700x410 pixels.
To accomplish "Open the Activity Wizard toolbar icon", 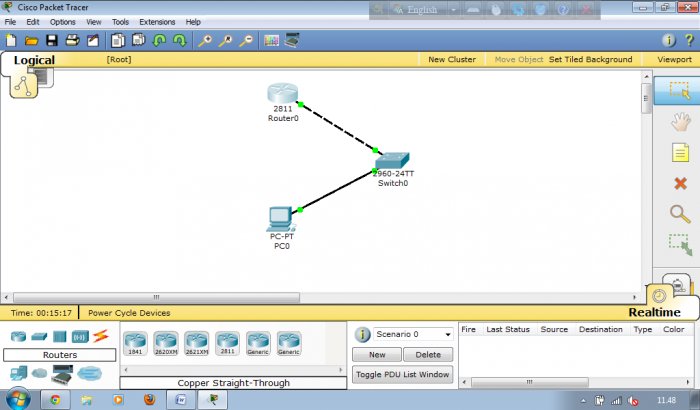I will [x=93, y=41].
